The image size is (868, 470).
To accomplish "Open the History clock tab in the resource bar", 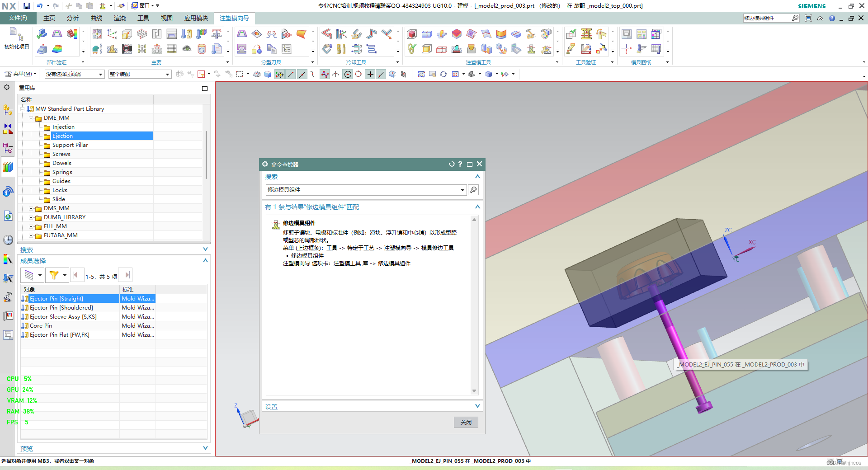I will 8,240.
